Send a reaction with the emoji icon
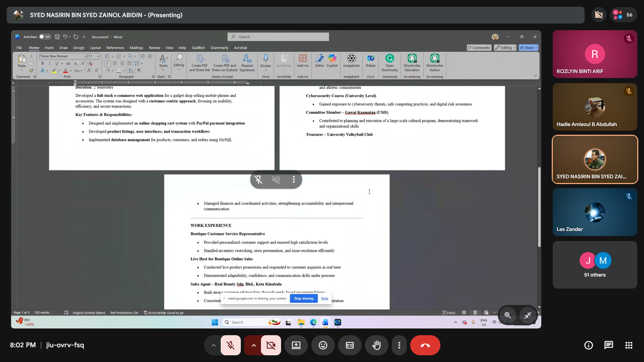The height and width of the screenshot is (362, 644). [323, 345]
